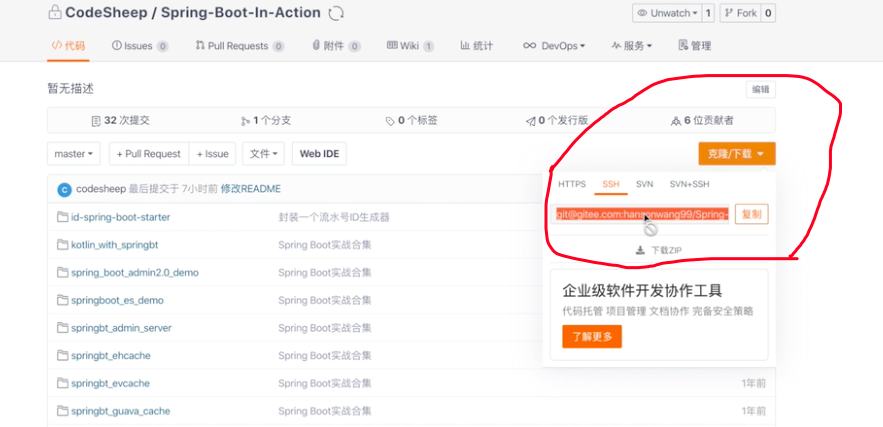Open the 修改README commit link

click(251, 189)
